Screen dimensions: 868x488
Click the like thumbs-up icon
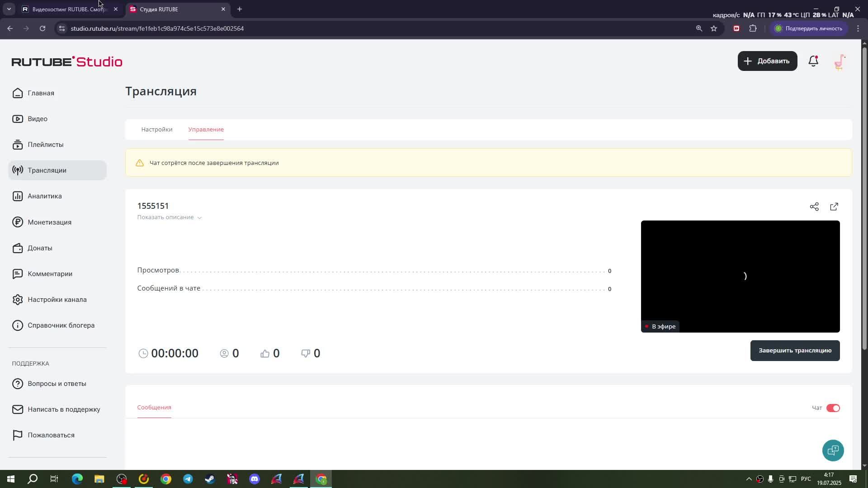click(265, 353)
